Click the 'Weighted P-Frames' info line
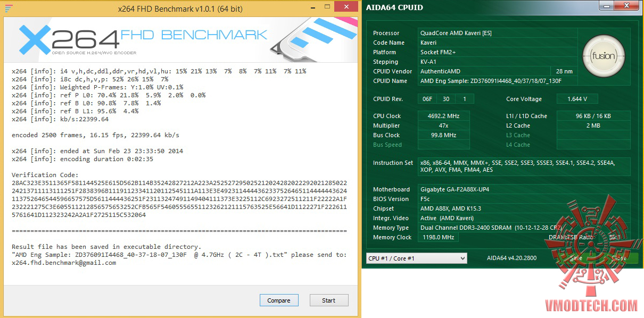 tap(97, 87)
